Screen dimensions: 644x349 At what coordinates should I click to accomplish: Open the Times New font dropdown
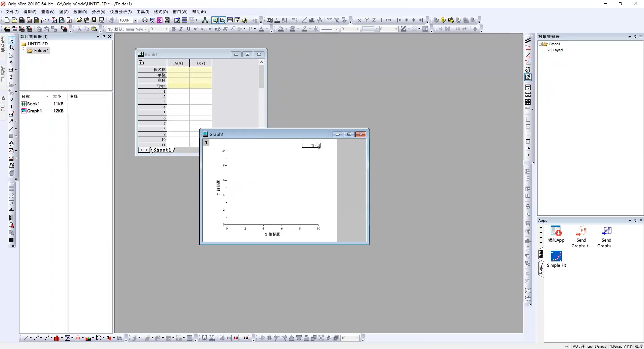pos(146,30)
